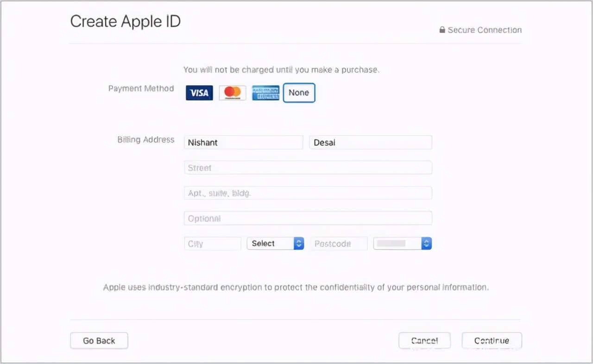Click the Secure Connection label
Image resolution: width=593 pixels, height=364 pixels.
pyautogui.click(x=484, y=30)
